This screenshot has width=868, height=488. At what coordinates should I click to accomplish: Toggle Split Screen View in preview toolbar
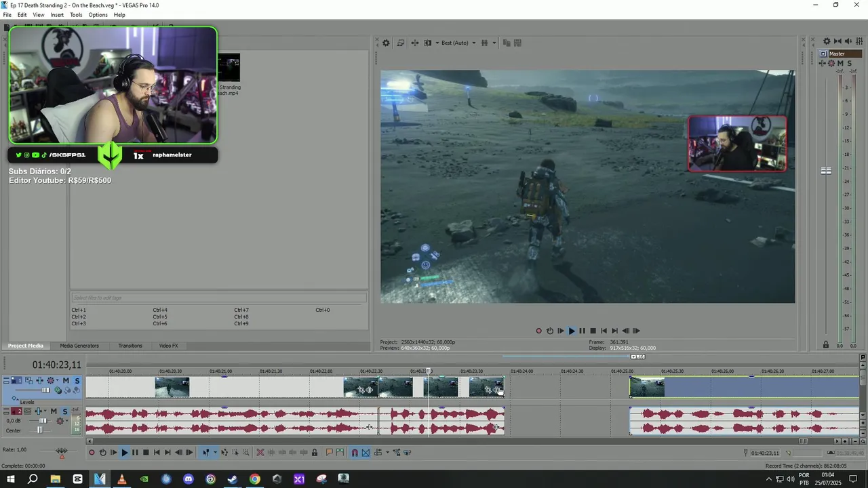point(427,43)
